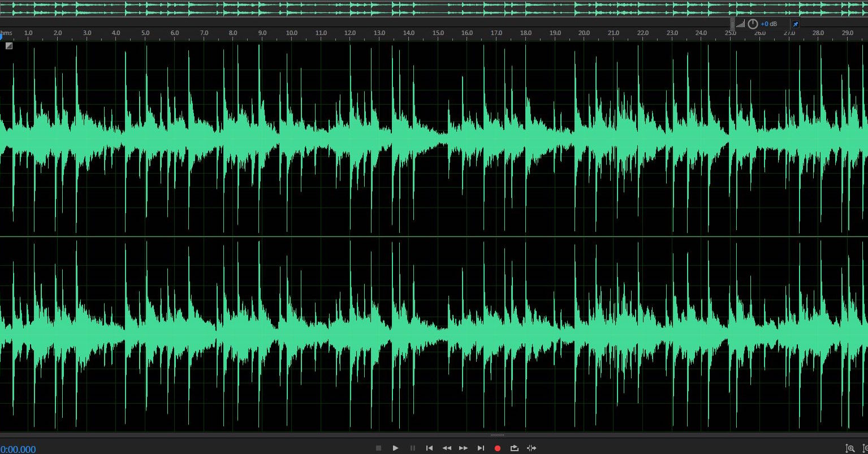Viewport: 868px width, 454px height.
Task: Click the Zoom In Amplitude icon
Action: pyautogui.click(x=849, y=449)
